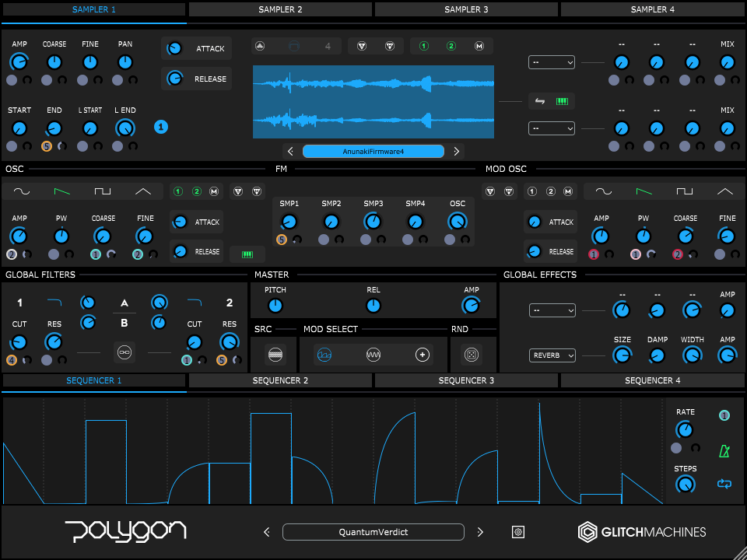The image size is (747, 560).
Task: Go to next preset after QuantumVerdict
Action: point(480,532)
